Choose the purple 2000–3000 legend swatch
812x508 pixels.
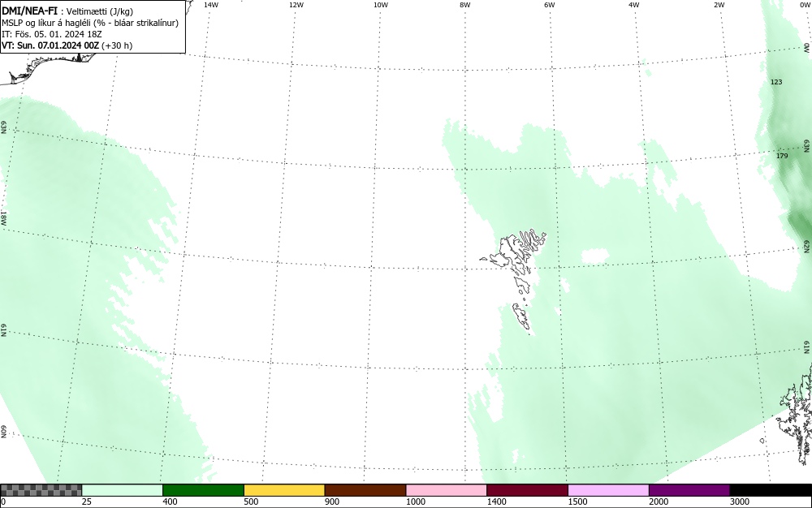click(689, 490)
